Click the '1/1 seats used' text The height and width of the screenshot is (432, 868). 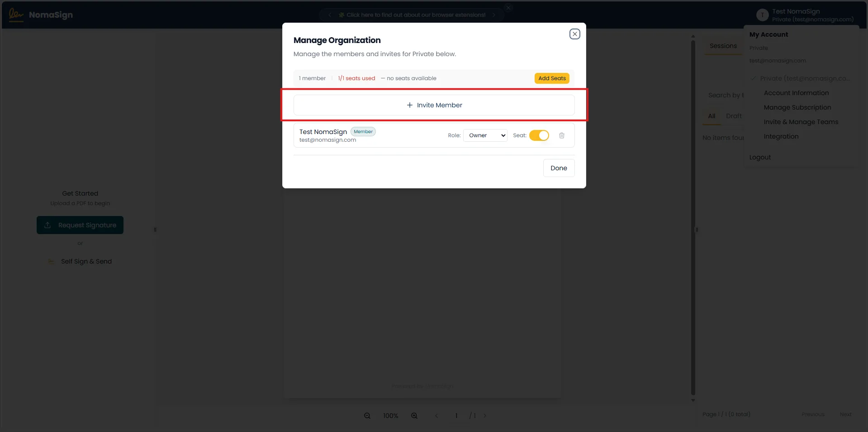pyautogui.click(x=356, y=78)
